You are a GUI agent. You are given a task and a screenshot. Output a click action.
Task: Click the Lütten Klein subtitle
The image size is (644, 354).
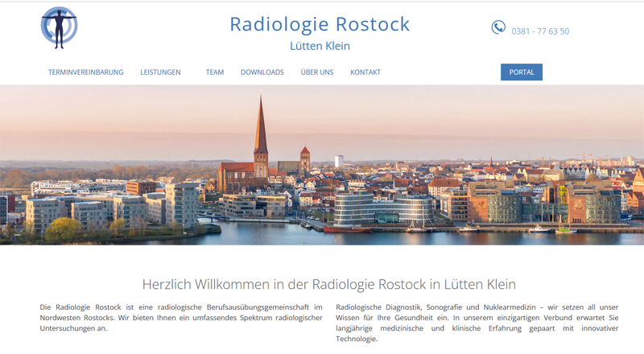320,46
